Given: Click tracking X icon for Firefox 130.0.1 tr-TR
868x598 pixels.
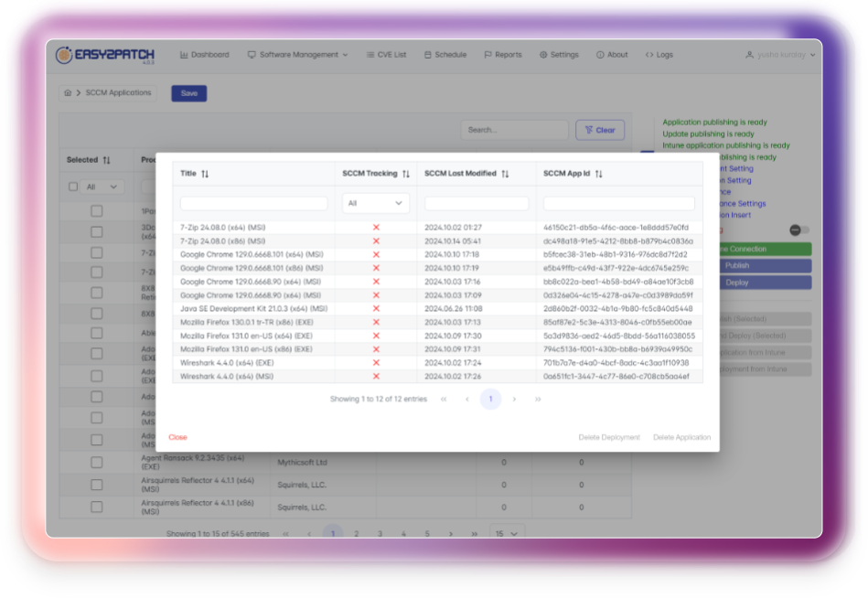Looking at the screenshot, I should point(376,322).
